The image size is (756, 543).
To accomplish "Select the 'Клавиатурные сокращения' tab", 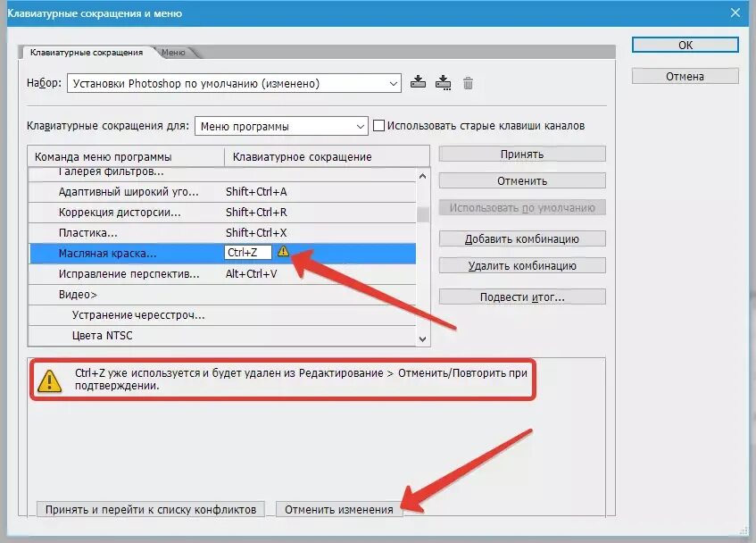I will 87,53.
